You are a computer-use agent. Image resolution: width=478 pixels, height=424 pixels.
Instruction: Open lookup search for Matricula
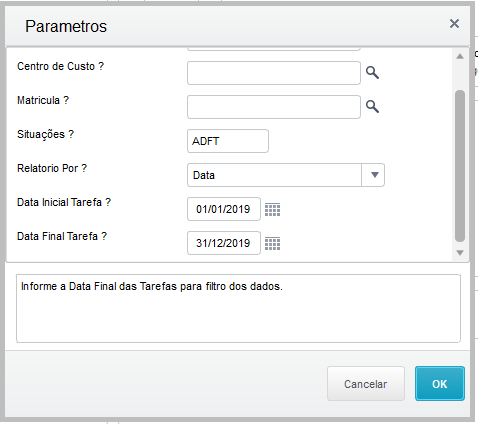coord(372,107)
